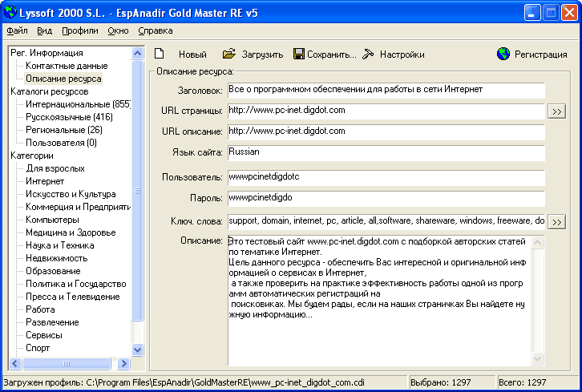The image size is (582, 392).
Task: Click the Новый toolbar label
Action: pyautogui.click(x=192, y=55)
